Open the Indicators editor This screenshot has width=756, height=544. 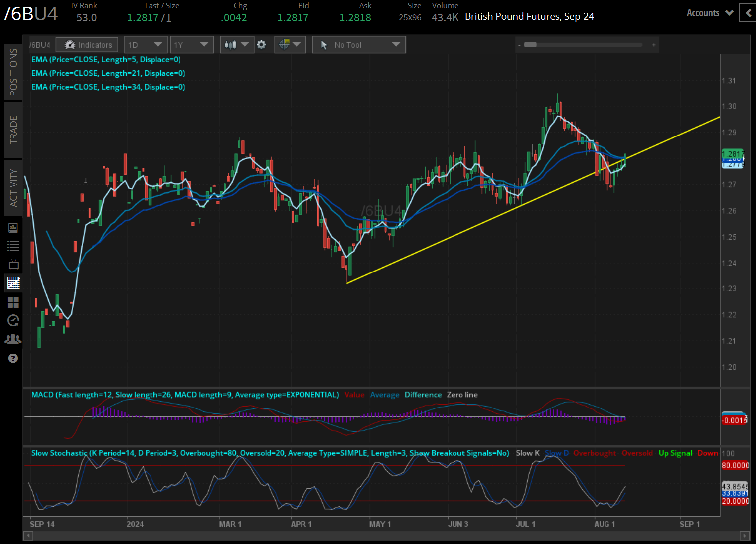(x=87, y=44)
